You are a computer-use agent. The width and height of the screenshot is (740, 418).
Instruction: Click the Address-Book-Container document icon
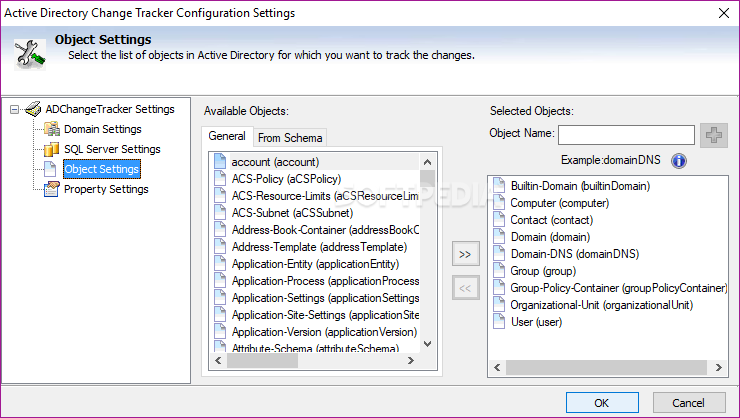[x=220, y=229]
